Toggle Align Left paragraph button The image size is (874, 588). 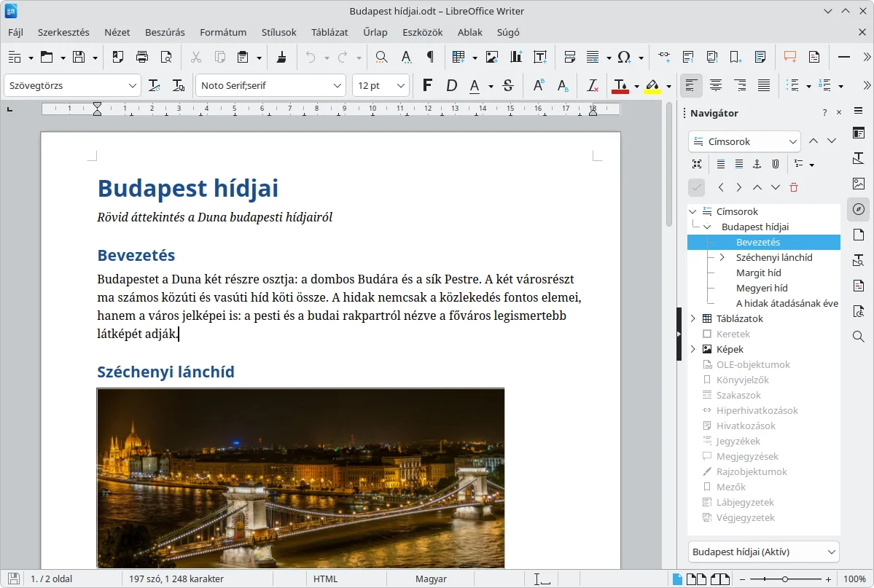click(691, 85)
